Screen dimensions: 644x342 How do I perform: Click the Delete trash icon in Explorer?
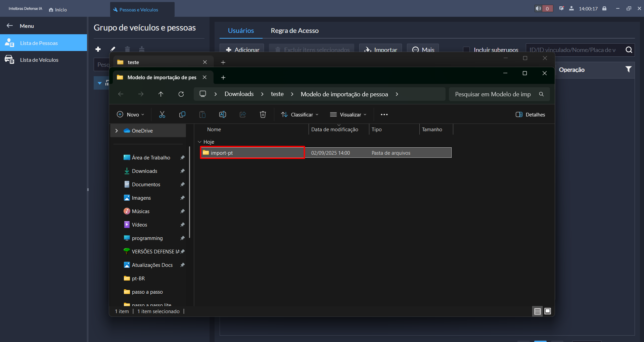pyautogui.click(x=263, y=115)
